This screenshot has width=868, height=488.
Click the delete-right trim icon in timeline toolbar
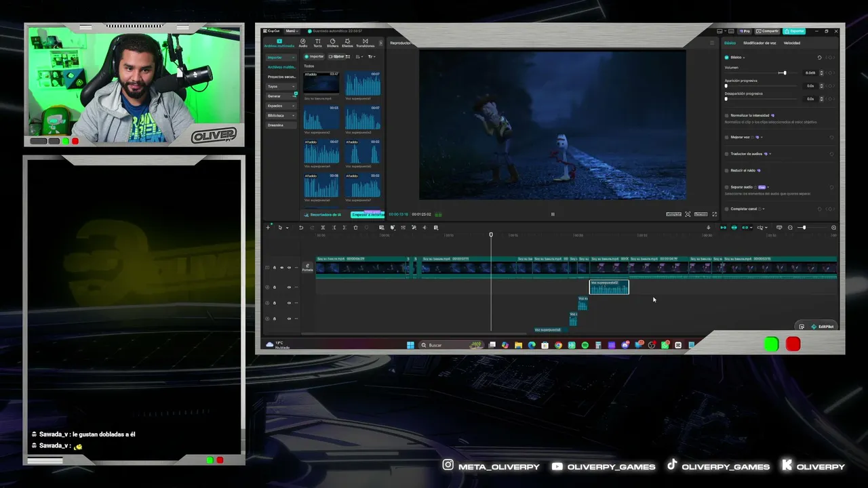(344, 228)
